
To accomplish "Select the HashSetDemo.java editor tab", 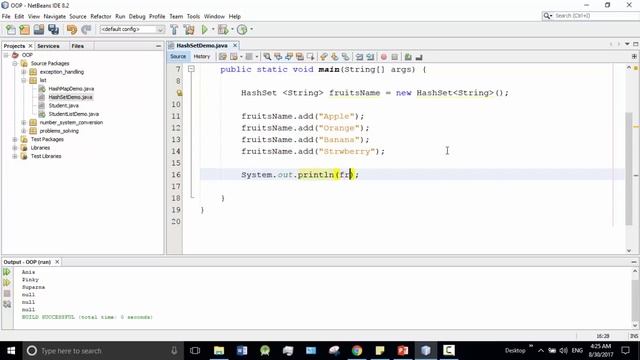I will (x=202, y=45).
